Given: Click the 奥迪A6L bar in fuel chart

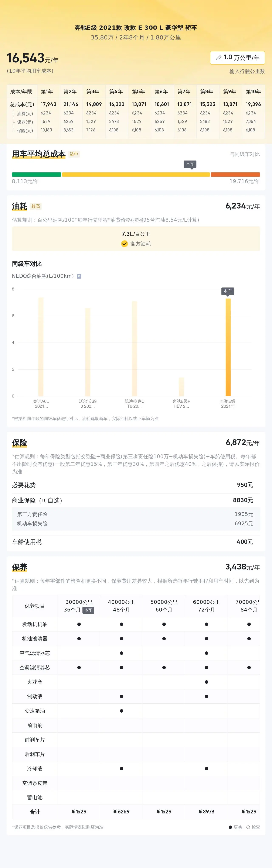Looking at the screenshot, I should pos(41,346).
